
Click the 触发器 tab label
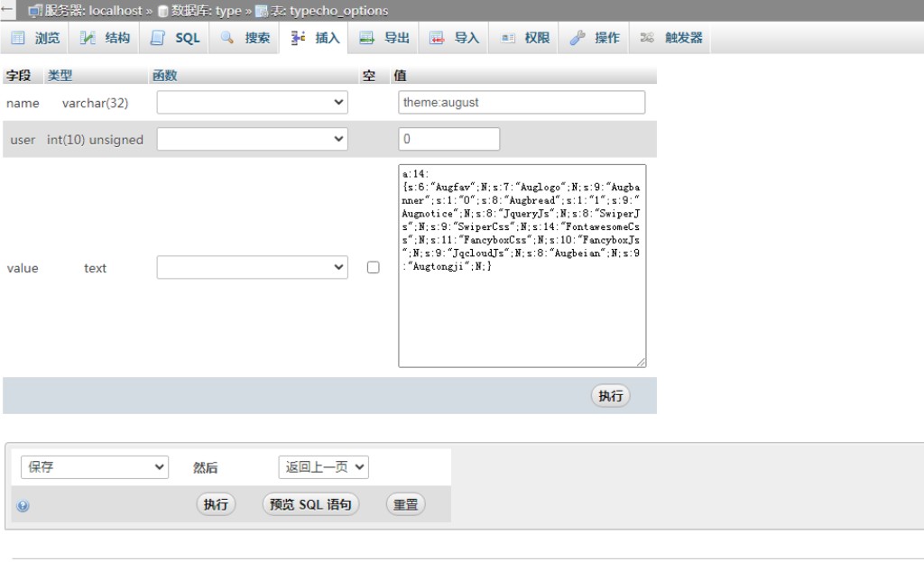(x=684, y=38)
